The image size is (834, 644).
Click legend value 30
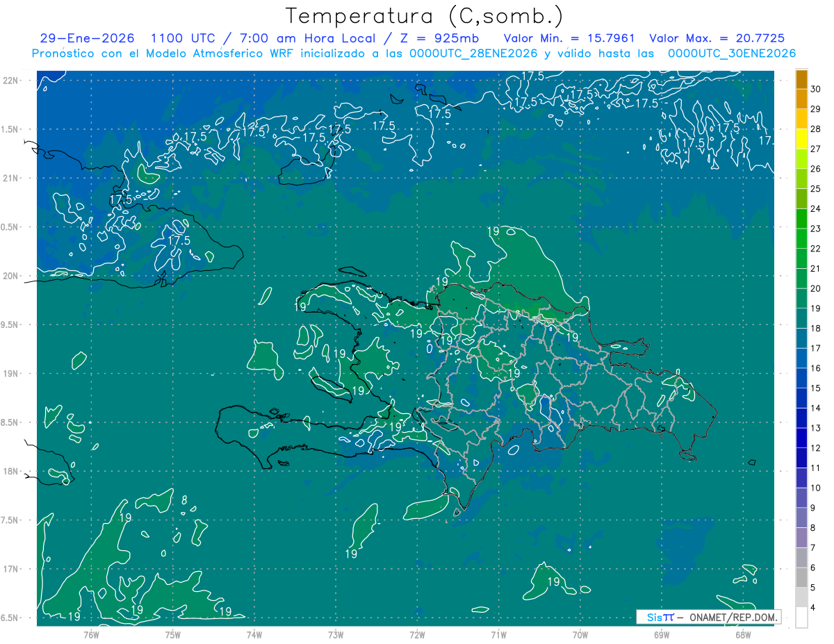click(815, 88)
